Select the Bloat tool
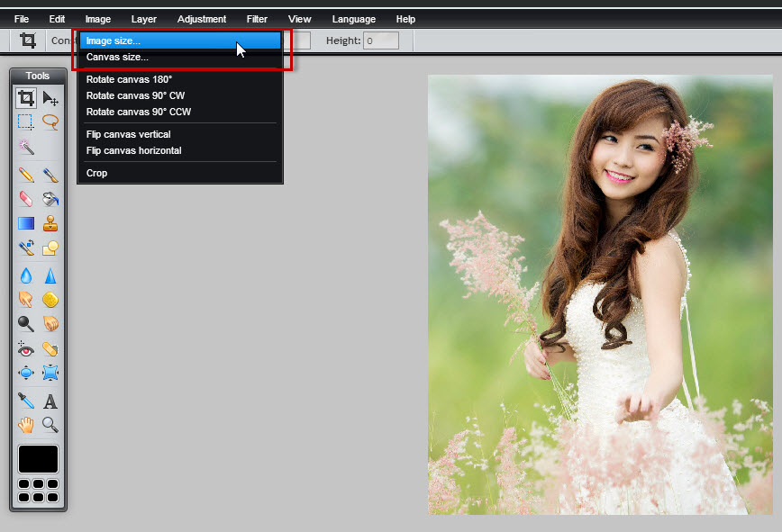Screen dimensions: 782x532 [26, 372]
